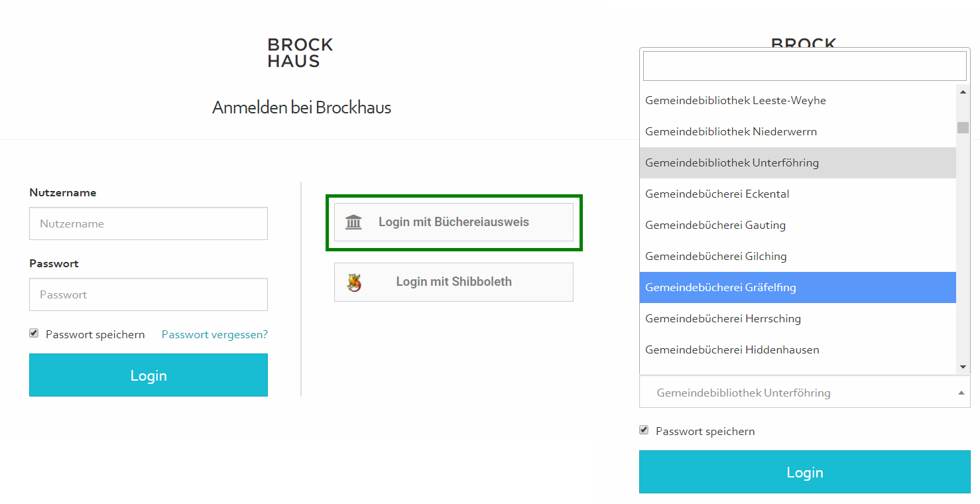Click dropdown arrow on library selector
Screen dimensions: 980x504
[x=961, y=393]
